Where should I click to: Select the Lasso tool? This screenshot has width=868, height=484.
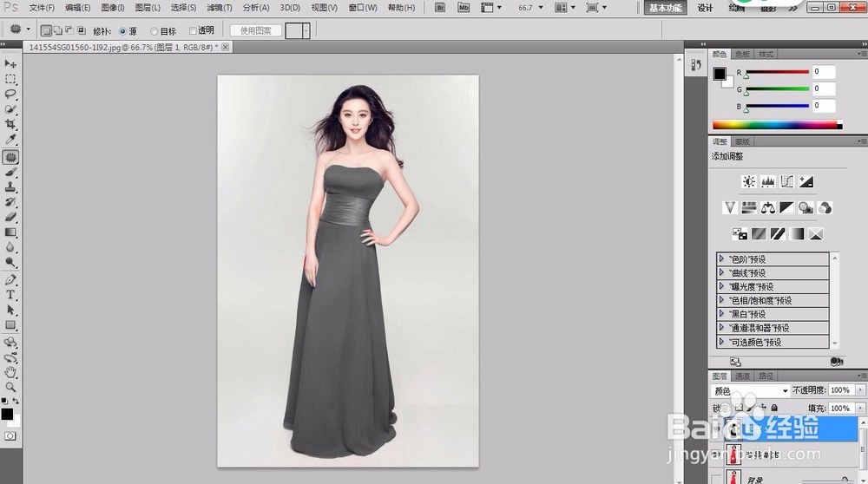pyautogui.click(x=10, y=94)
